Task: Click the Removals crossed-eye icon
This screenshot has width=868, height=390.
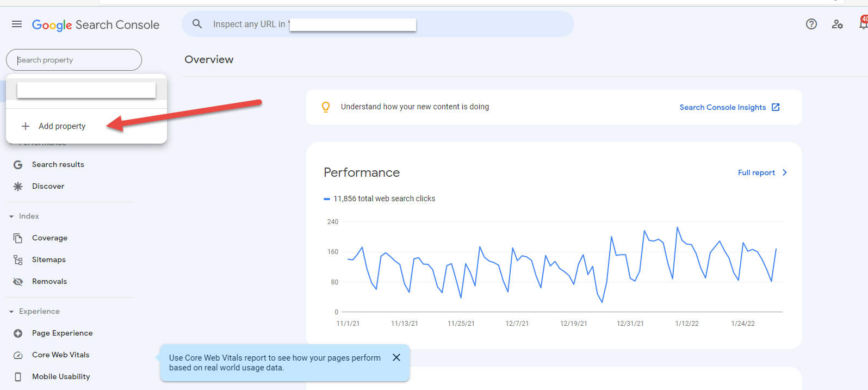Action: [x=18, y=281]
